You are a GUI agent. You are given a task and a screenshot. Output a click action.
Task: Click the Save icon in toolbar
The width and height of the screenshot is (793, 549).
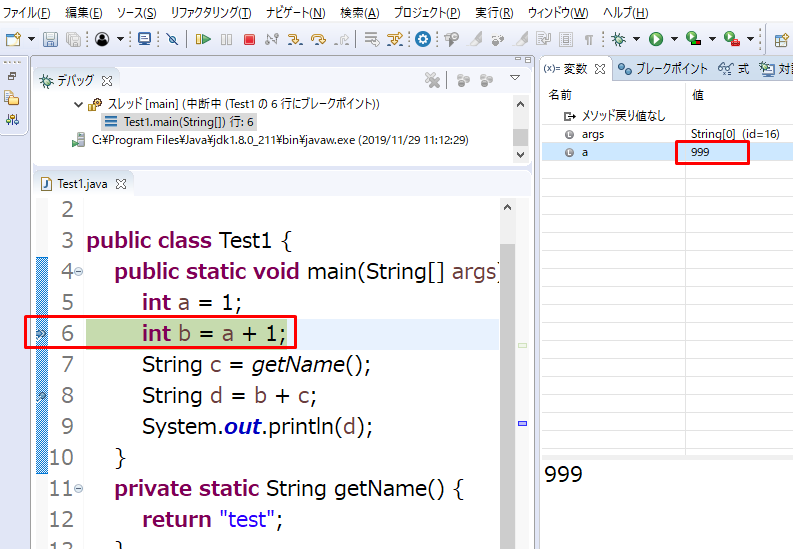51,40
